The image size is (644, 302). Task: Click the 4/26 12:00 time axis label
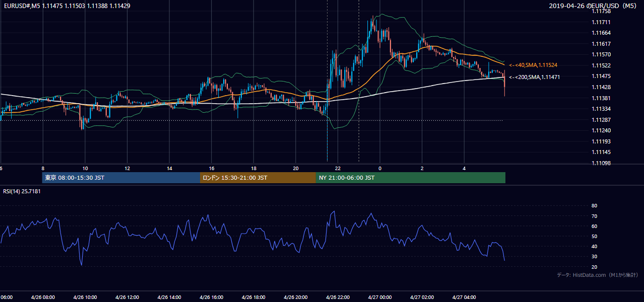point(127,297)
